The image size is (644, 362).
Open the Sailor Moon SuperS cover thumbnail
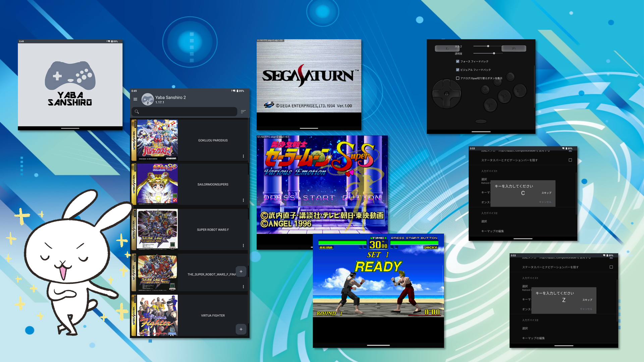click(x=157, y=184)
